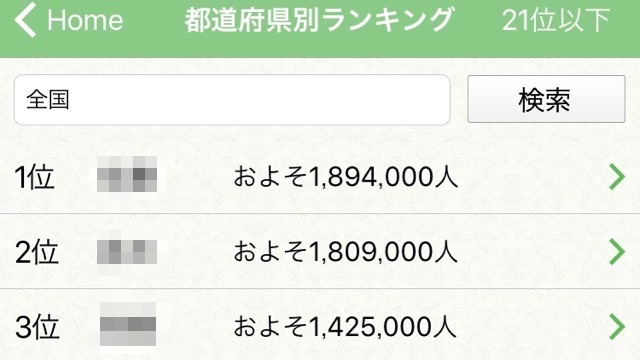The width and height of the screenshot is (640, 360).
Task: Expand the 1位 row green chevron
Action: click(x=617, y=177)
